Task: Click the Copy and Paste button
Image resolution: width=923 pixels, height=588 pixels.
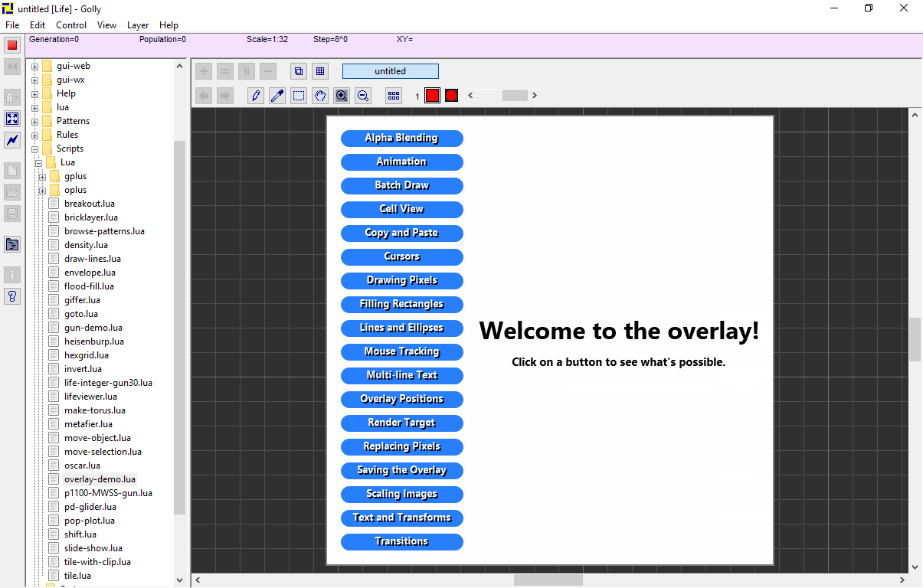Action: 402,234
